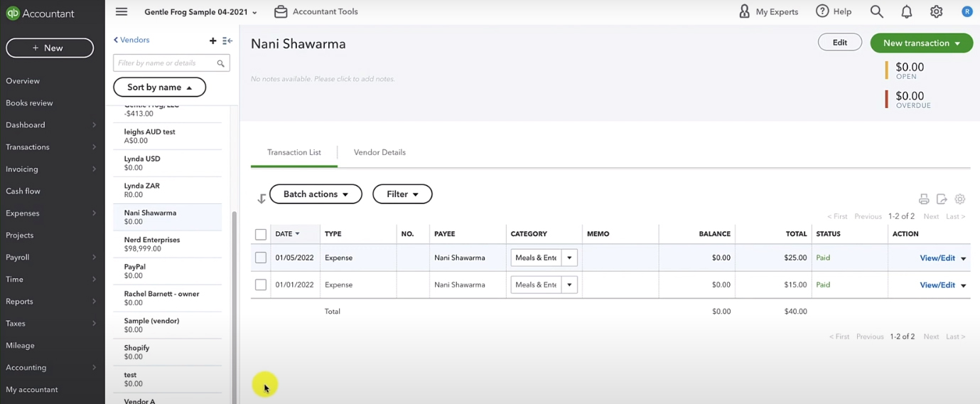Switch to the Vendor Details tab
980x404 pixels.
379,152
